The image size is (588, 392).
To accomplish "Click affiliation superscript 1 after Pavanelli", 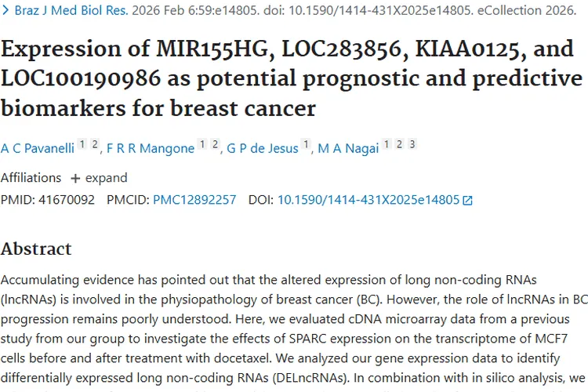I will point(82,145).
